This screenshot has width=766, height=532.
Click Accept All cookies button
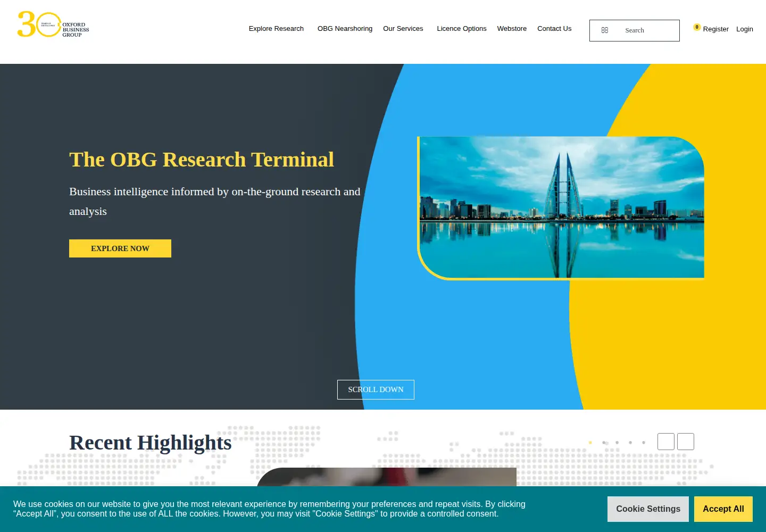click(723, 509)
